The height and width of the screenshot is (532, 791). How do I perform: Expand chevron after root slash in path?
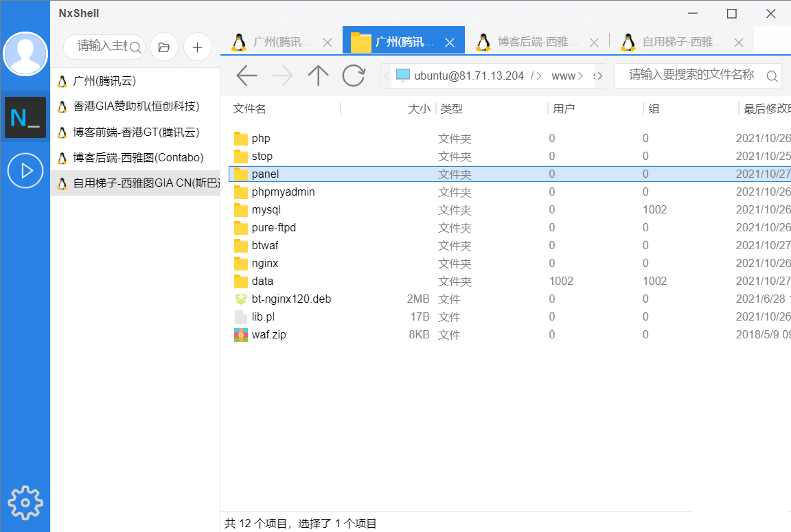point(539,76)
